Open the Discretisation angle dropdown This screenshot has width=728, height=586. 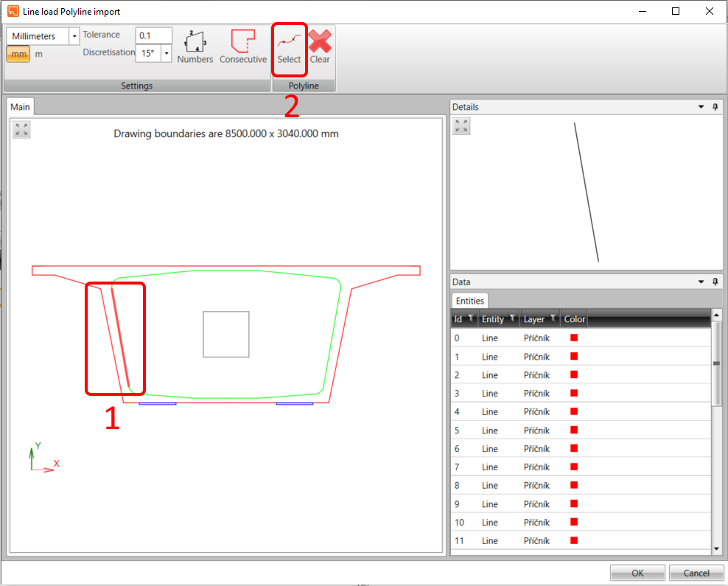(167, 53)
